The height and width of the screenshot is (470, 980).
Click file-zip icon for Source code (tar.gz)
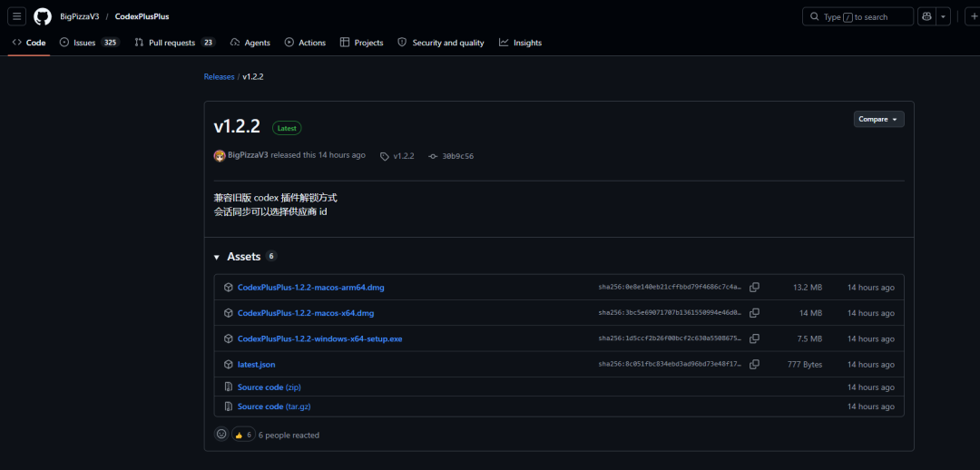(x=228, y=406)
